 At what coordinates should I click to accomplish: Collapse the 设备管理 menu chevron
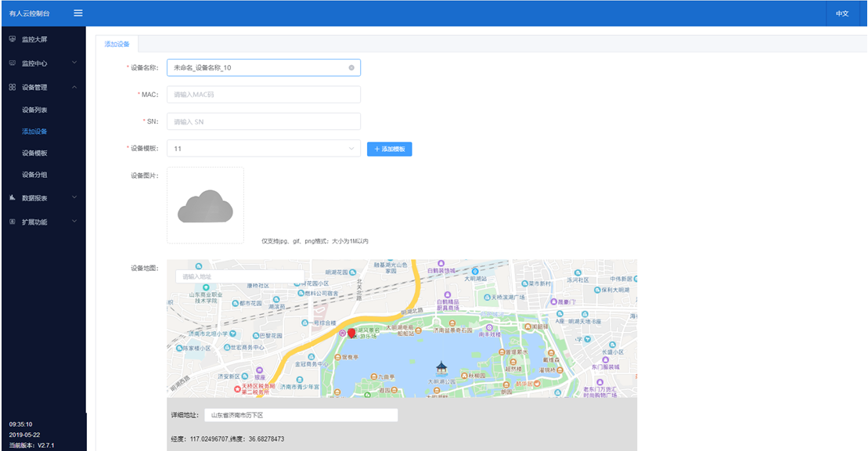click(74, 87)
